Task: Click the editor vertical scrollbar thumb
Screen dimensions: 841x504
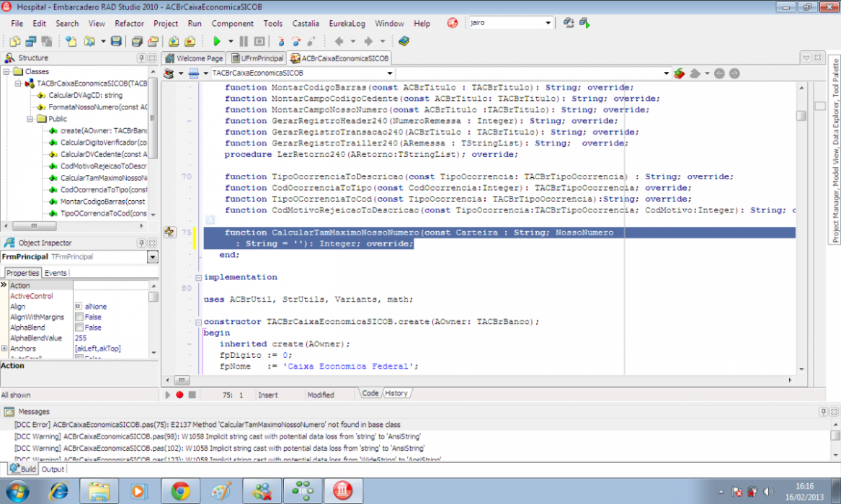Action: [801, 115]
